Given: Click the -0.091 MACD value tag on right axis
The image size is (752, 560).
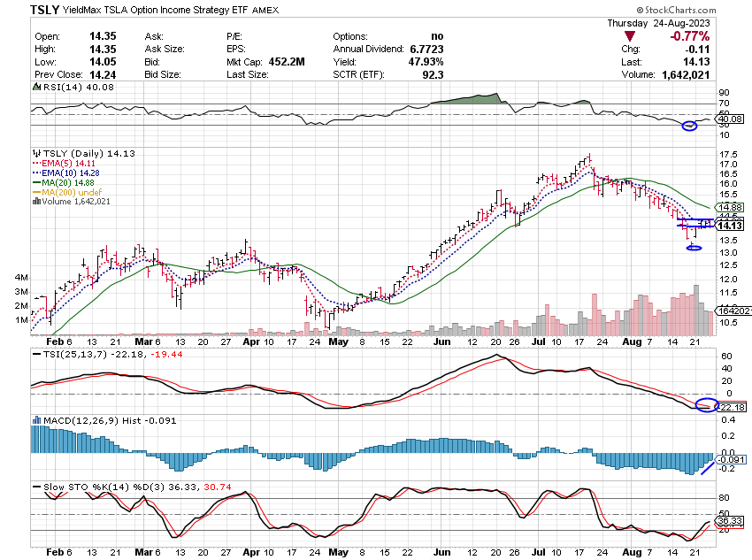Looking at the screenshot, I should (732, 459).
